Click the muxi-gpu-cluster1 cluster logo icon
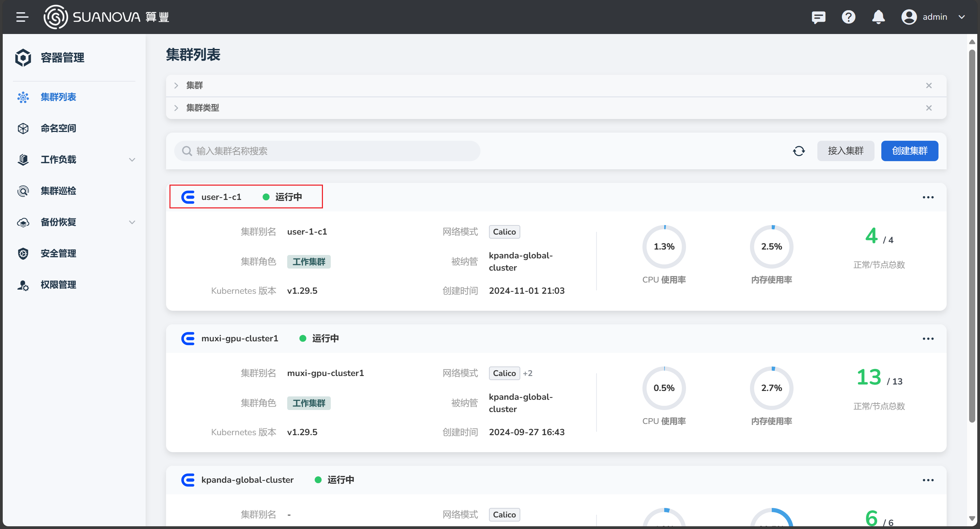 pos(188,338)
